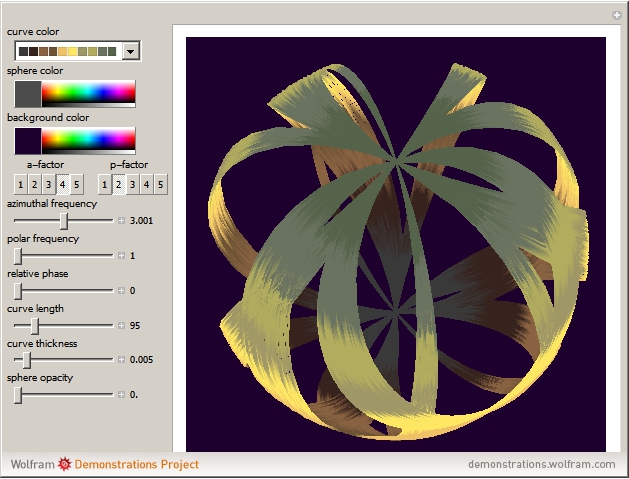The height and width of the screenshot is (479, 629).
Task: Click the polar frequency value 1
Action: click(x=133, y=256)
